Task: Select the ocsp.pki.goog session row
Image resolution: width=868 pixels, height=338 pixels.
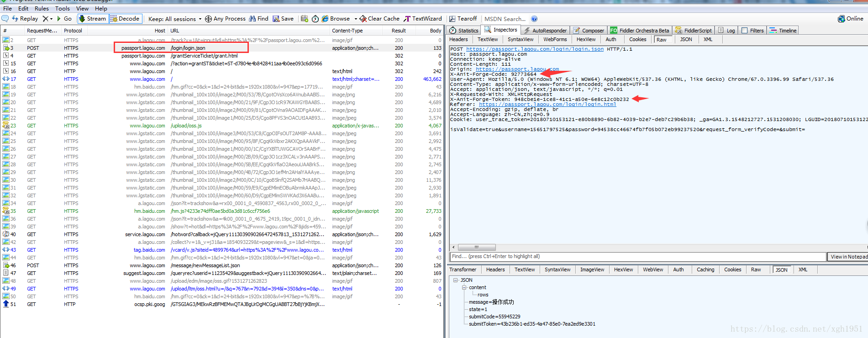Action: (x=222, y=304)
